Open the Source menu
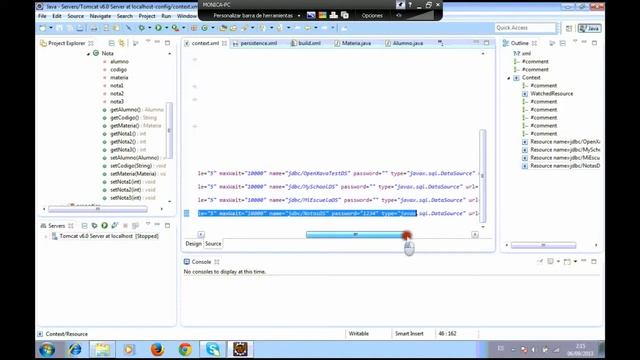This screenshot has height=360, width=640. coord(76,16)
